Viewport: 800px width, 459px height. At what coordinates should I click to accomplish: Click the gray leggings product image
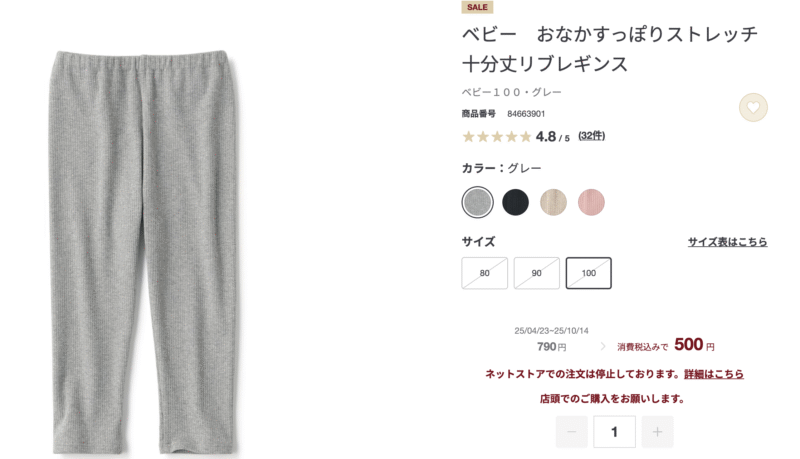(x=145, y=252)
